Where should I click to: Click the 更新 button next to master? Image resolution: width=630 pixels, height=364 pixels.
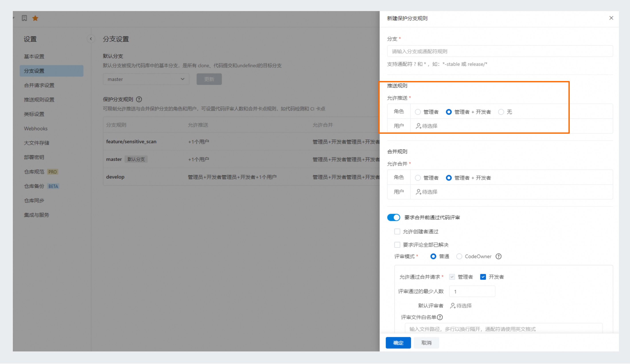tap(209, 79)
